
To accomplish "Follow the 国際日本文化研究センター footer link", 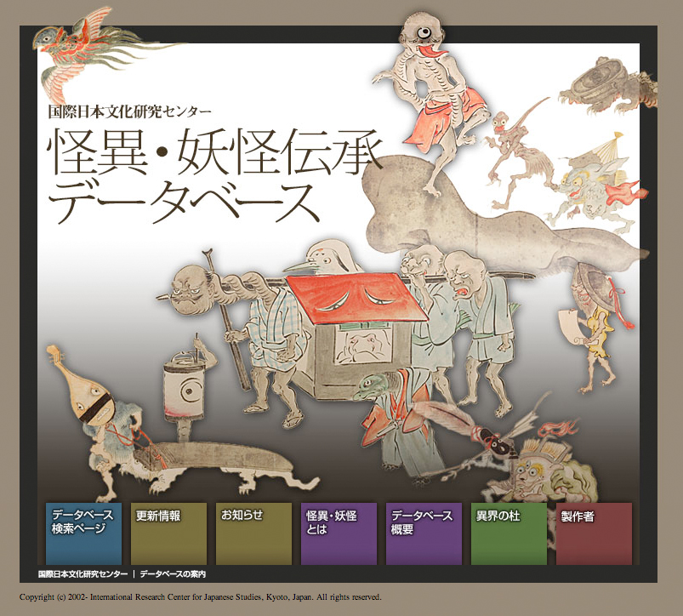I will [x=83, y=574].
